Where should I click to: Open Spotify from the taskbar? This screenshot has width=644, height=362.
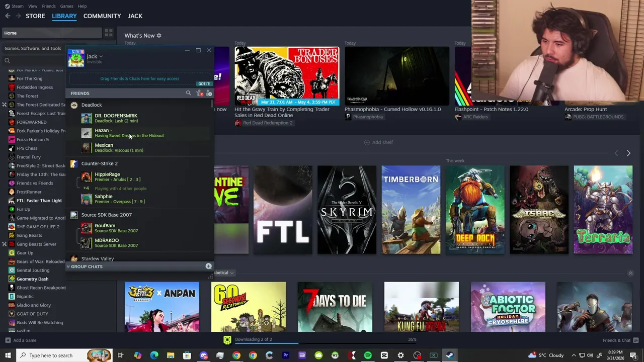368,355
